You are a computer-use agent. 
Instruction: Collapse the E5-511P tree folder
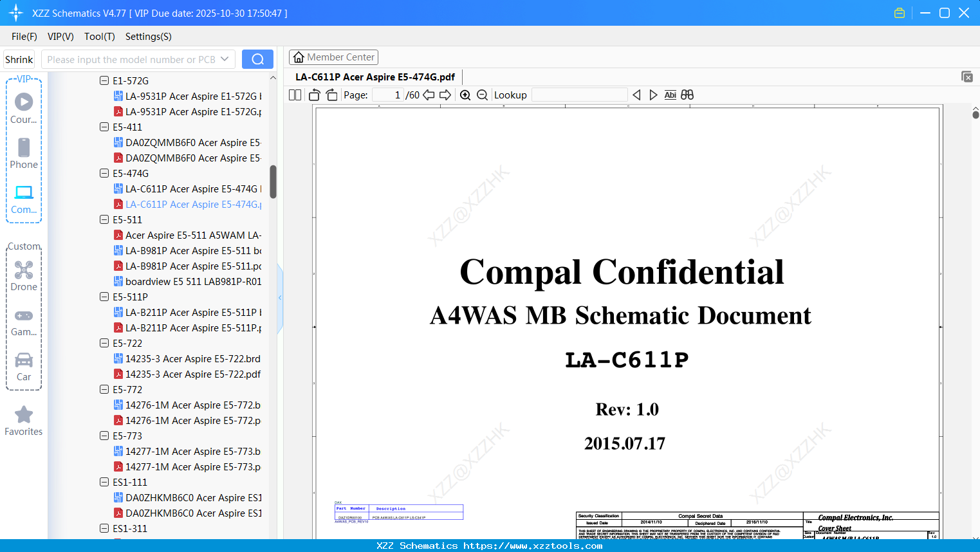[x=104, y=297]
